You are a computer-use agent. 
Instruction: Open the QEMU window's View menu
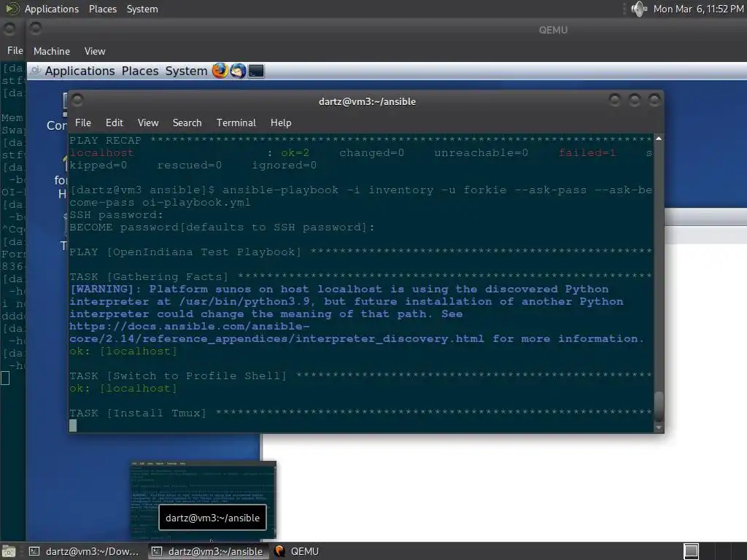(x=95, y=51)
